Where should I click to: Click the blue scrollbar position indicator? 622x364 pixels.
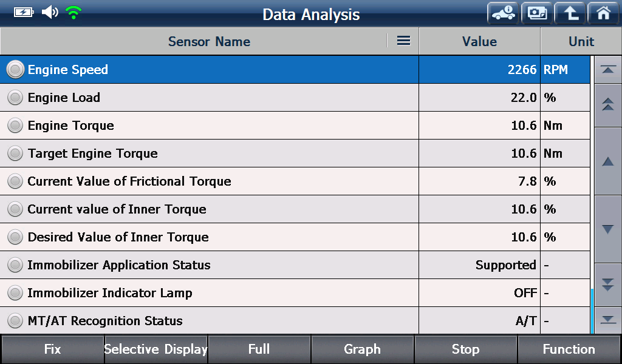click(x=592, y=311)
